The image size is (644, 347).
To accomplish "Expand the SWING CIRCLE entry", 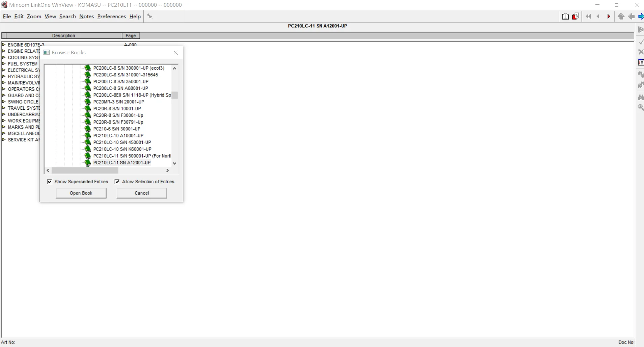I will (x=4, y=102).
